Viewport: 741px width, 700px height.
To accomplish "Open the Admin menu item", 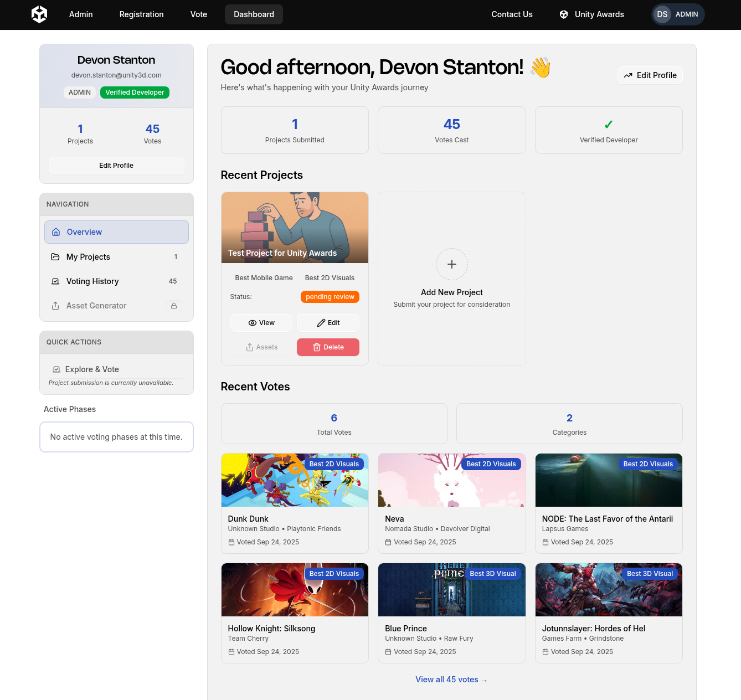I will pyautogui.click(x=81, y=14).
